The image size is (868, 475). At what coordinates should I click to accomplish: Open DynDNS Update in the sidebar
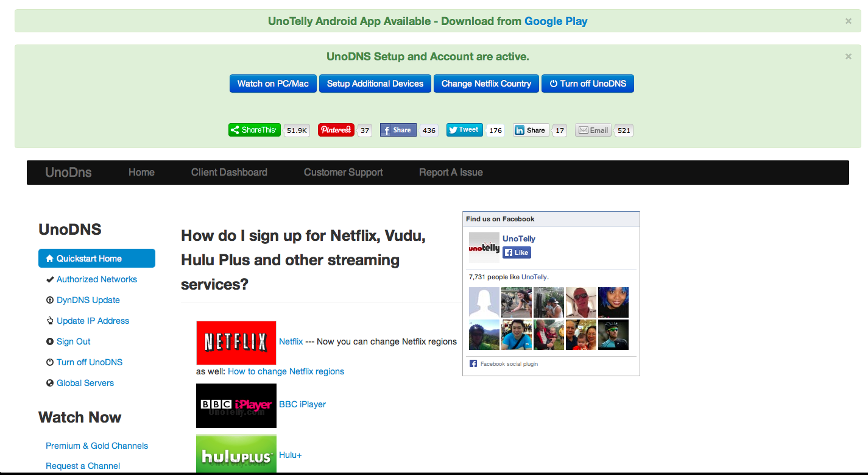point(88,300)
